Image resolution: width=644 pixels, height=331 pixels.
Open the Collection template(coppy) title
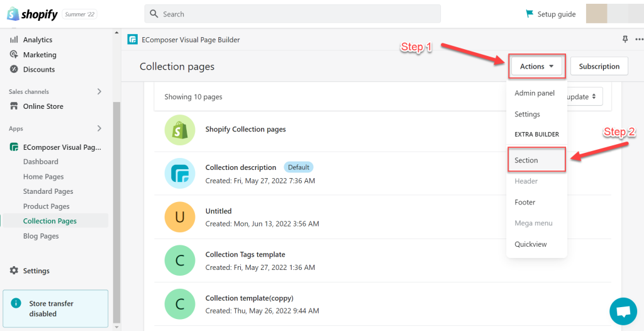(x=249, y=298)
